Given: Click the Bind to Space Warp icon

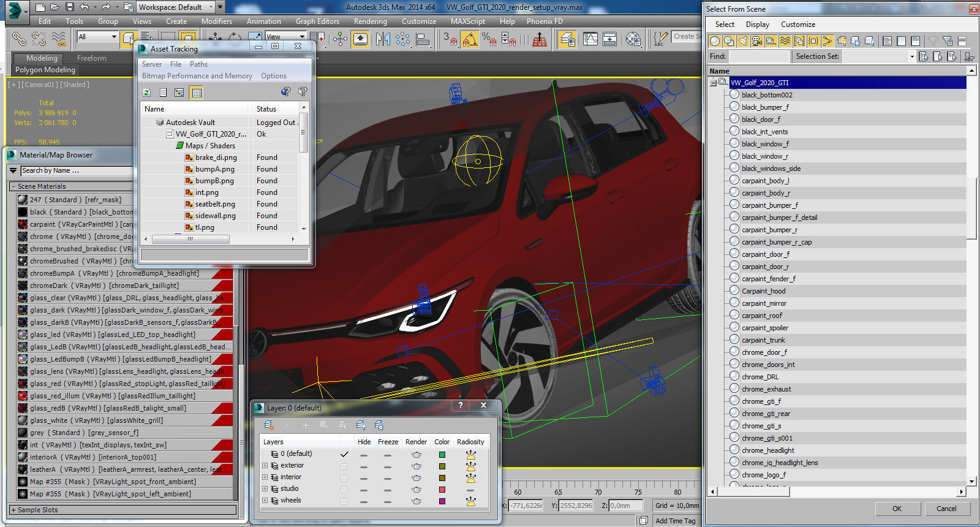Looking at the screenshot, I should click(59, 39).
